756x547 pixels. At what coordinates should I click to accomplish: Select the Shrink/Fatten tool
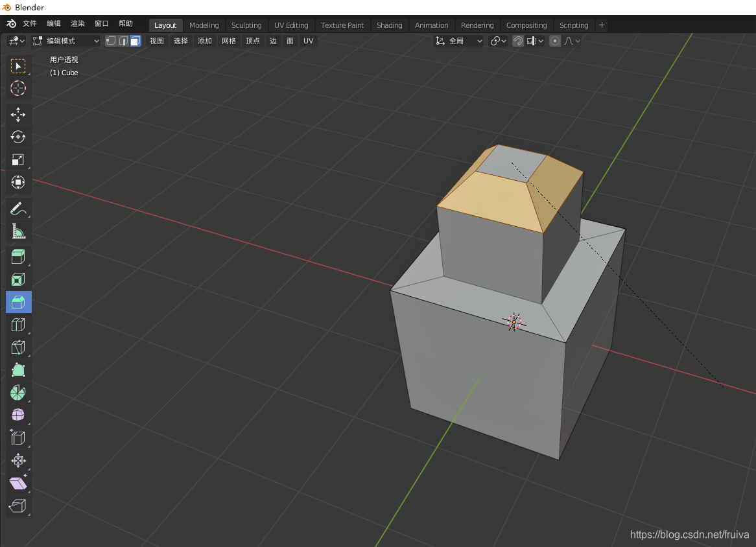point(18,460)
